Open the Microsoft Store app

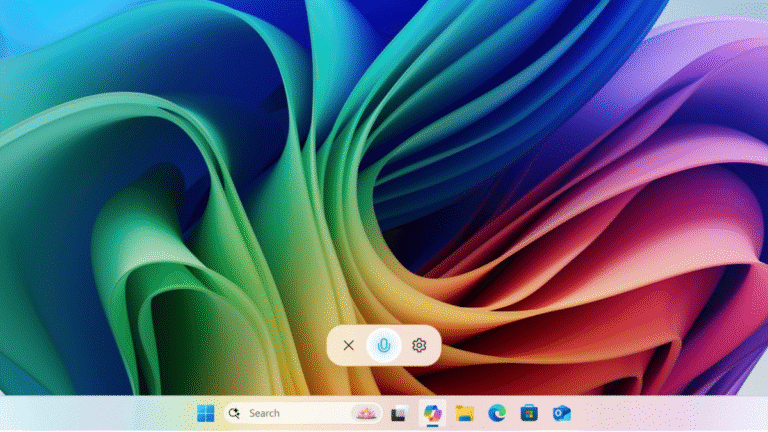(x=529, y=413)
